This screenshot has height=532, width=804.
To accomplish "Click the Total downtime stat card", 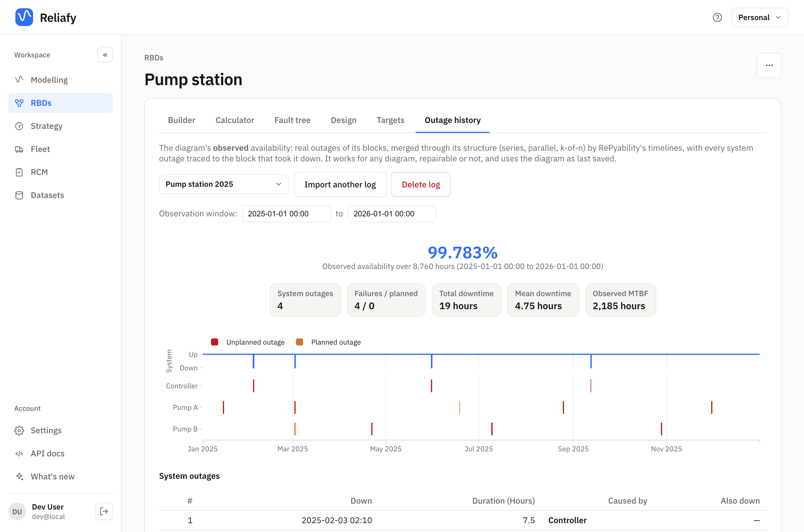I will point(466,300).
